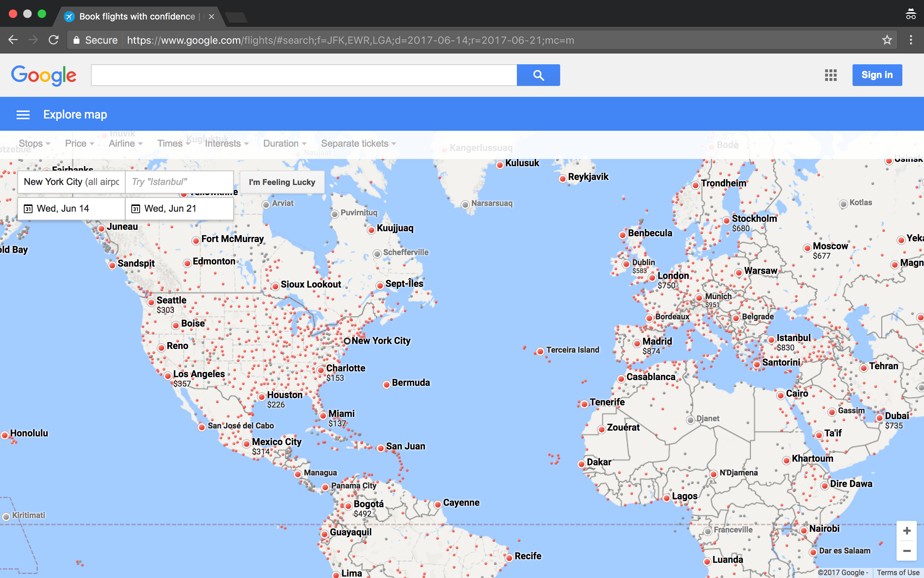Click the Los Angeles $357 label

click(199, 379)
